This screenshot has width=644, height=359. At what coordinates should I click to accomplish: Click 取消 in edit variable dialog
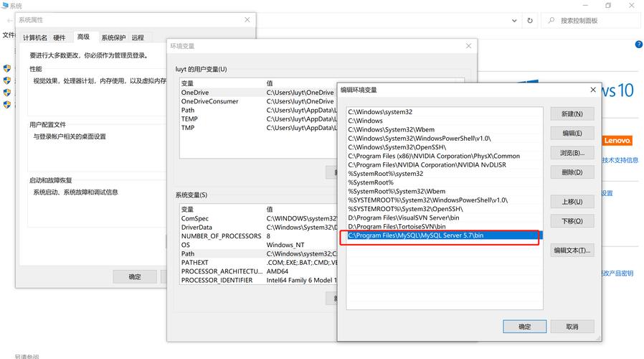pyautogui.click(x=572, y=327)
